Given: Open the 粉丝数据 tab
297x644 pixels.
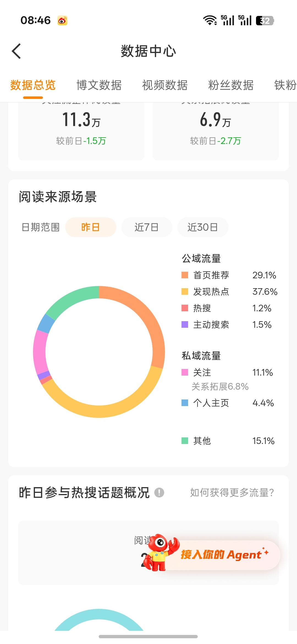Looking at the screenshot, I should tap(231, 85).
